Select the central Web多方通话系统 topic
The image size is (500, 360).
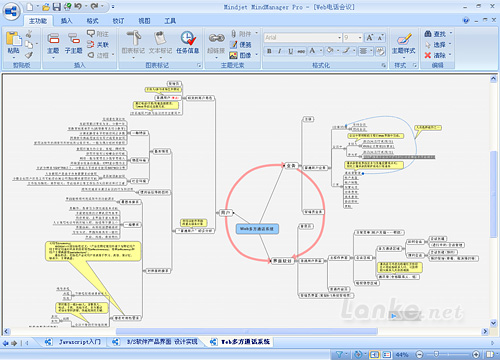click(x=257, y=229)
